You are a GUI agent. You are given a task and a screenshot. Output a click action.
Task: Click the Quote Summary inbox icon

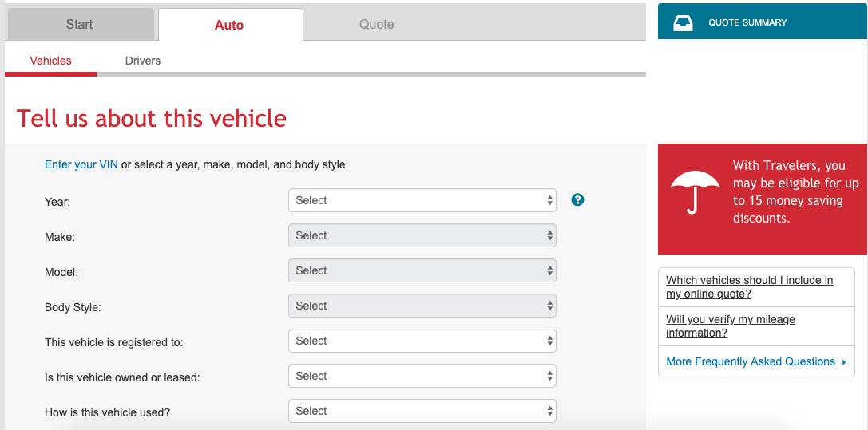pos(684,23)
